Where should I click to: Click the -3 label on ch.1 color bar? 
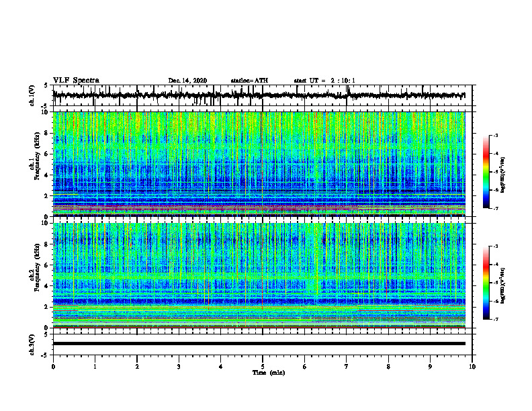click(x=496, y=135)
